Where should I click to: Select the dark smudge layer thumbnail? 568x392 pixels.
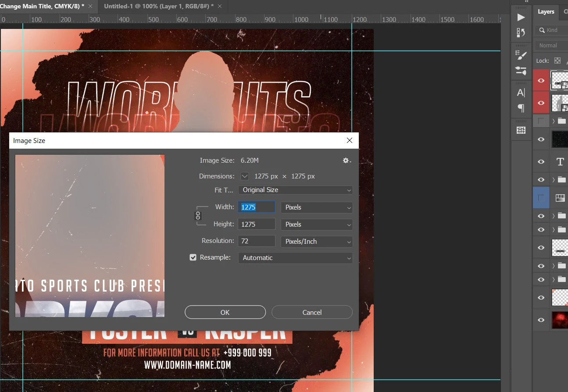559,248
